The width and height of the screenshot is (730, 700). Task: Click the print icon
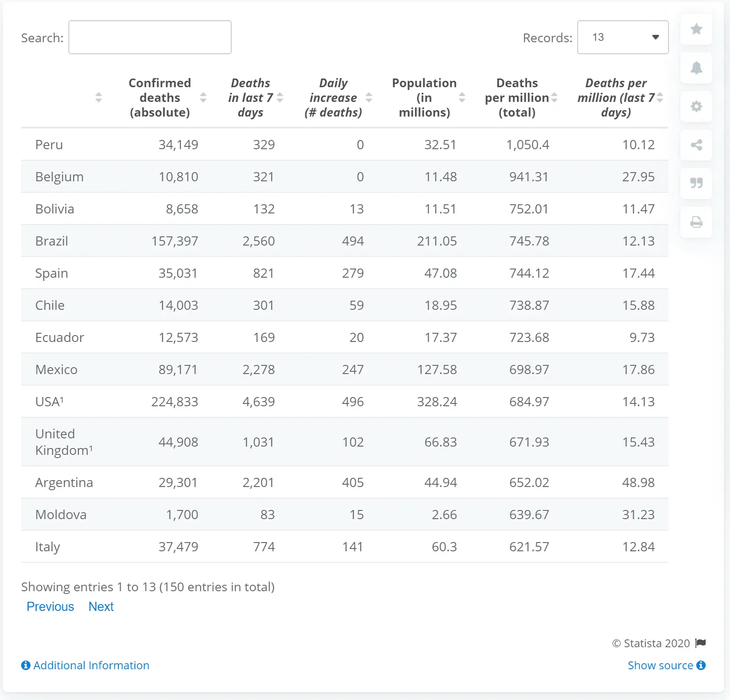pos(696,222)
